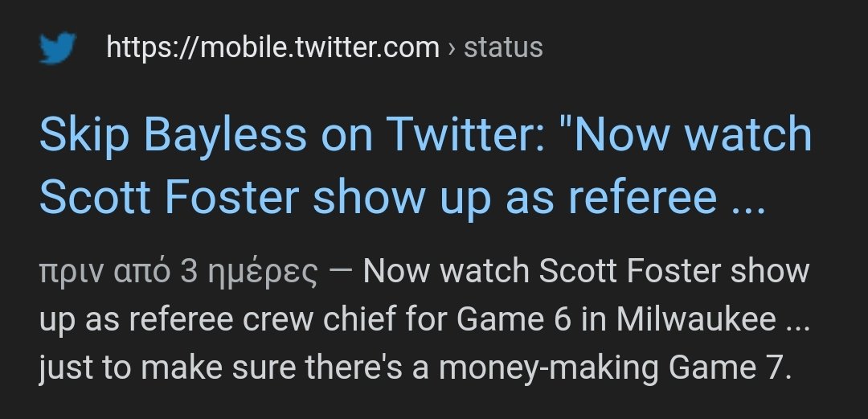Click snippet text 'Now watch Scott Foster show'
Screen dimensions: 868x419
click(586, 271)
